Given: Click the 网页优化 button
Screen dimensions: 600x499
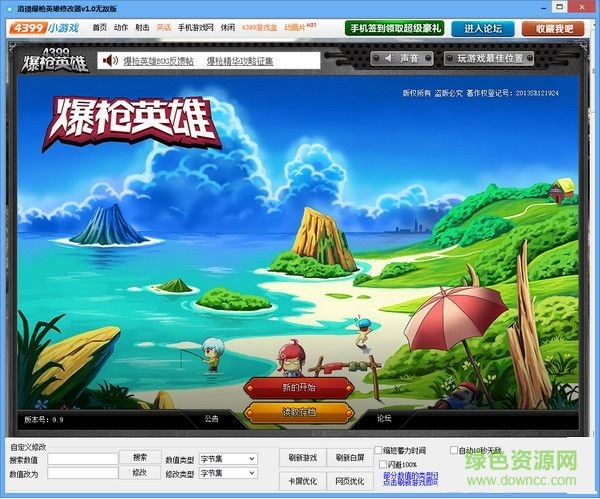Looking at the screenshot, I should tap(350, 481).
